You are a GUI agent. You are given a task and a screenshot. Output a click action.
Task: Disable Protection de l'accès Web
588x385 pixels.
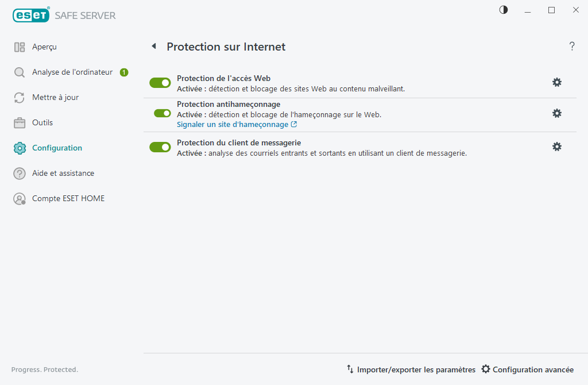tap(160, 82)
